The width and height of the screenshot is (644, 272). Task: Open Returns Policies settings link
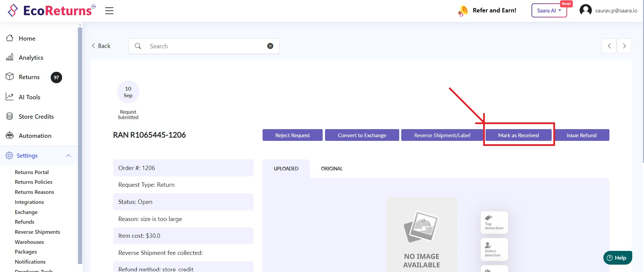[34, 182]
